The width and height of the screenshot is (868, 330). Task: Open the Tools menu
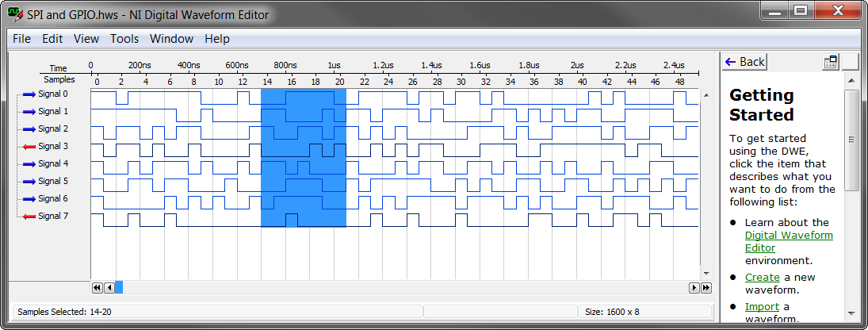coord(124,39)
